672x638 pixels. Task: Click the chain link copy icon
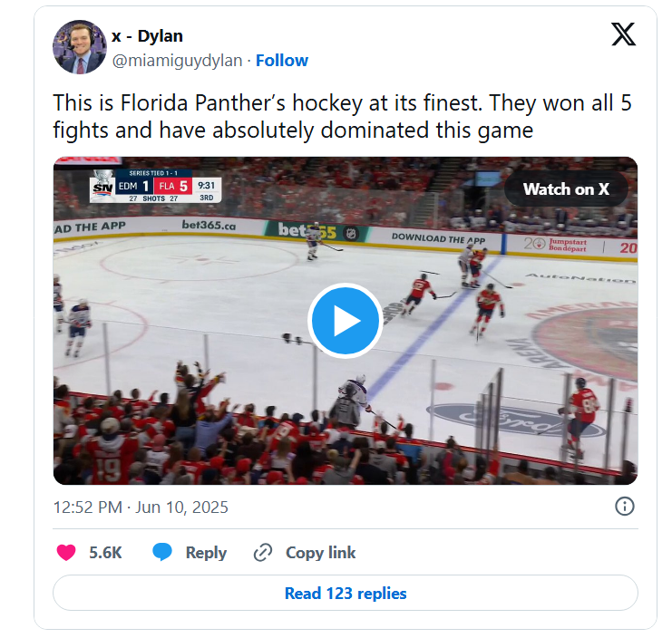point(263,552)
